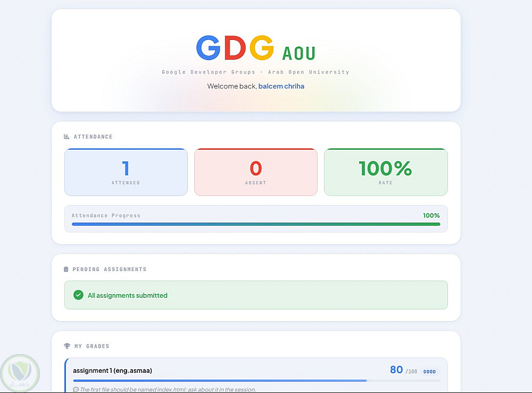Click the MY GRADES heading

click(x=92, y=346)
